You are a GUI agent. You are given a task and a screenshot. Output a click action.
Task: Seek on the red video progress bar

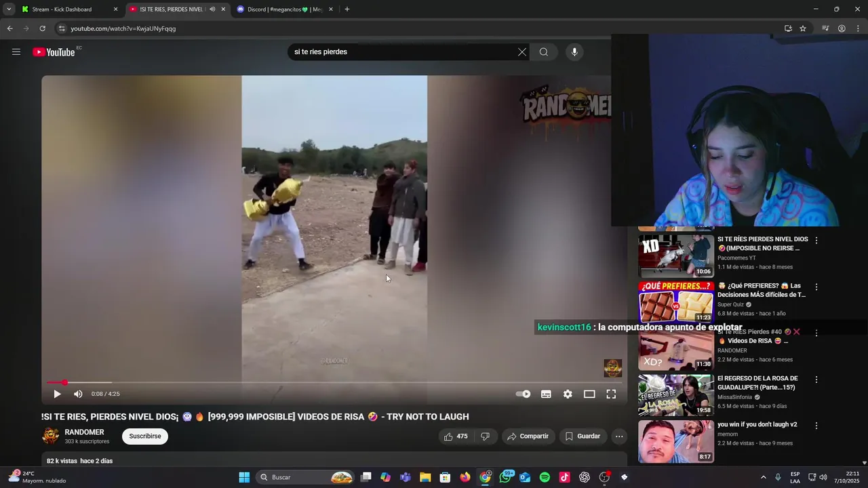pyautogui.click(x=334, y=383)
